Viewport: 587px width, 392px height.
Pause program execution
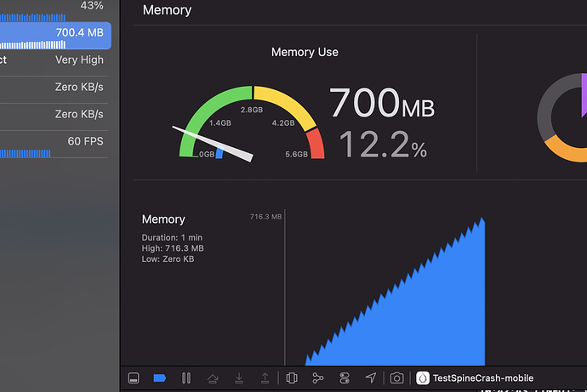point(186,378)
